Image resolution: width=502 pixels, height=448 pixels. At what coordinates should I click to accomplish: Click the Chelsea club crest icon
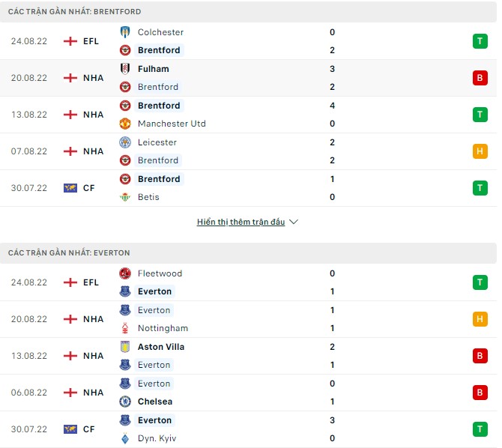pos(125,402)
